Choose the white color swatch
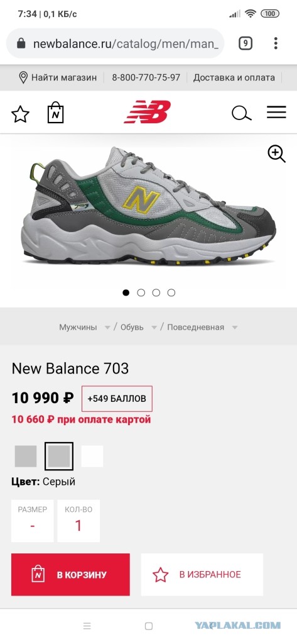 point(92,457)
